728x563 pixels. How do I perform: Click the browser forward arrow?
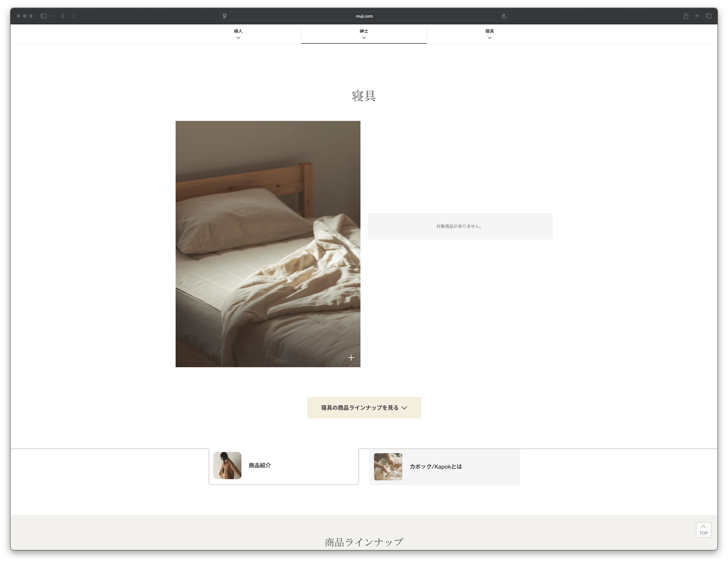74,16
